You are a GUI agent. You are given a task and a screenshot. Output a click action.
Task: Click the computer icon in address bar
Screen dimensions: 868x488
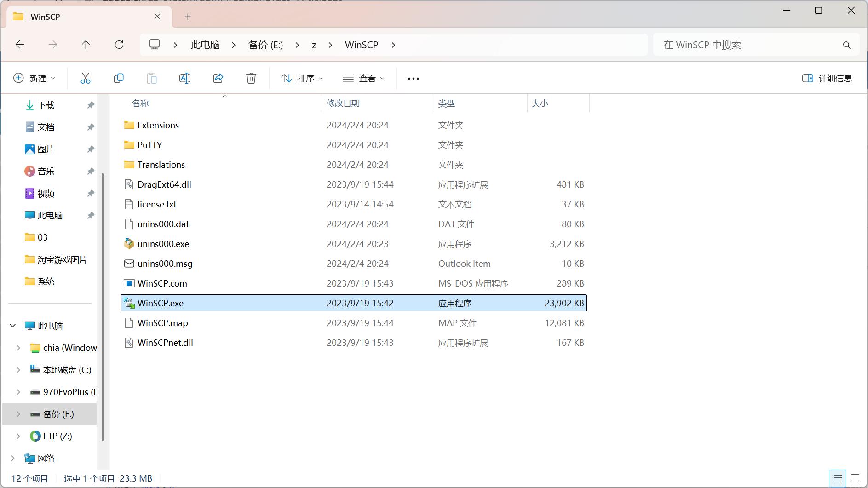coord(155,45)
